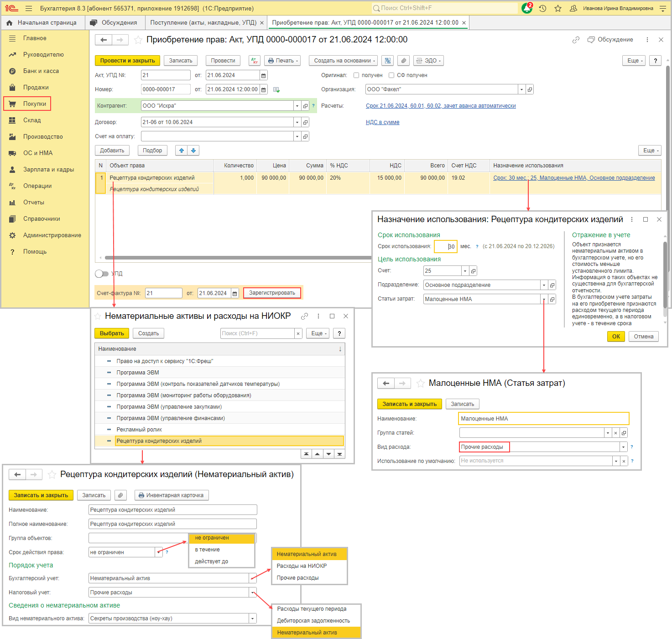The height and width of the screenshot is (639, 672).
Task: Click the paperclip icon in the НМА card
Action: click(x=120, y=495)
